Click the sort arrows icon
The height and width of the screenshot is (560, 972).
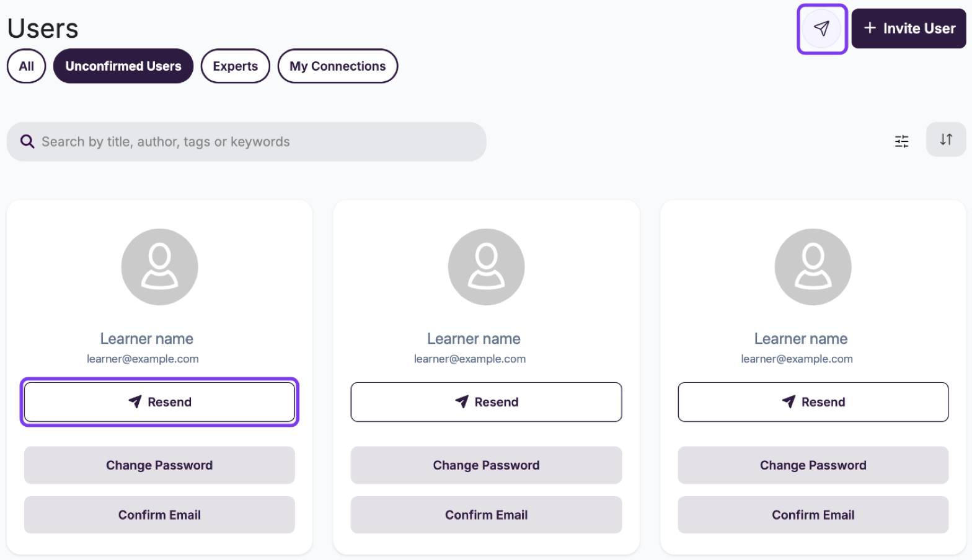(x=946, y=139)
